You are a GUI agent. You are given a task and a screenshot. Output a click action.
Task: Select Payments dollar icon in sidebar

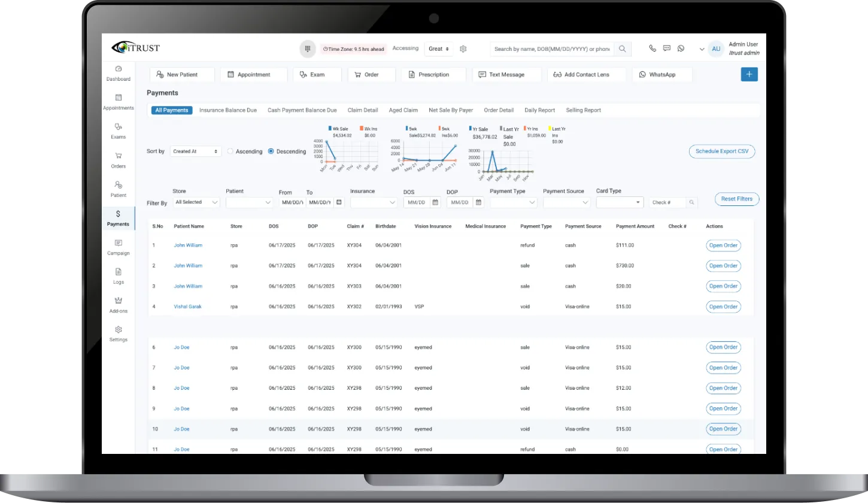coord(119,214)
